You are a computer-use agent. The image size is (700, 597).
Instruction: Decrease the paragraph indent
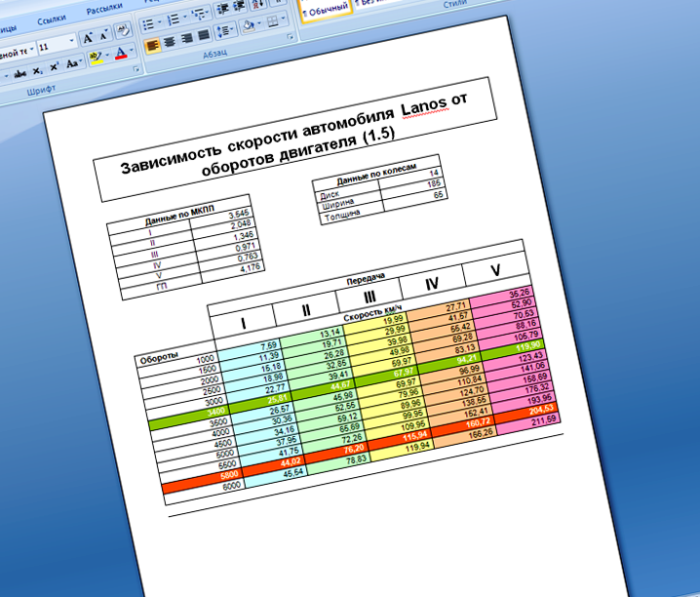click(222, 9)
